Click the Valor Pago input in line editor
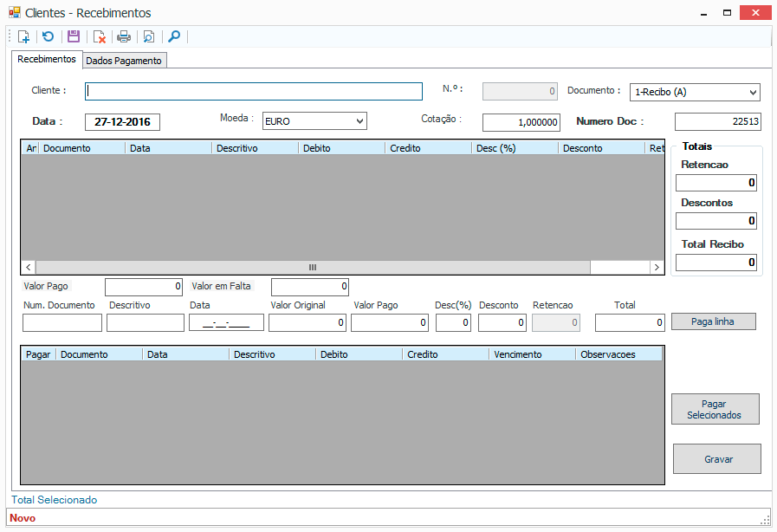The image size is (777, 532). click(390, 323)
